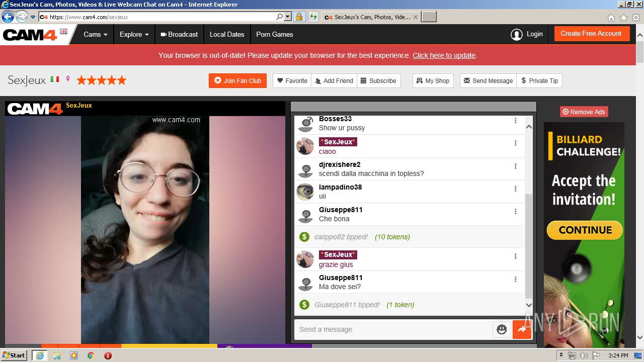Expand the Explore dropdown menu
This screenshot has height=362, width=644.
134,35
